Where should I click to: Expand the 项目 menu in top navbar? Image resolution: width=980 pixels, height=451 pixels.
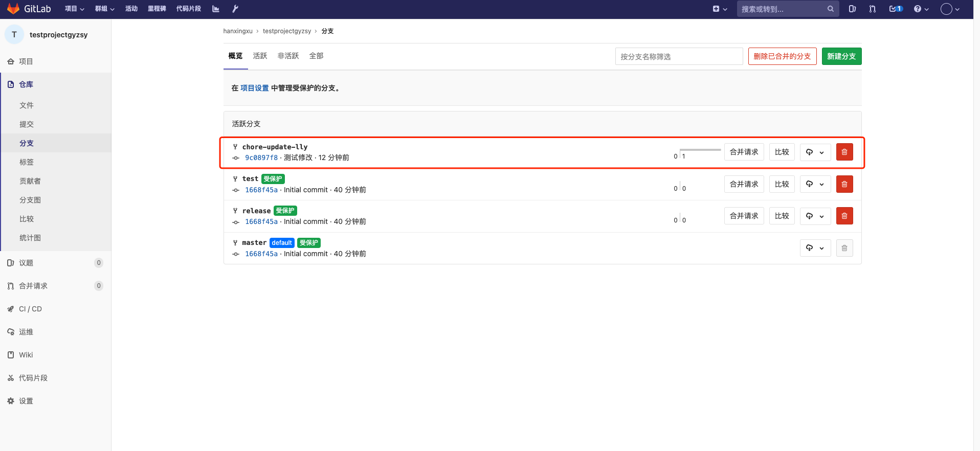coord(75,9)
